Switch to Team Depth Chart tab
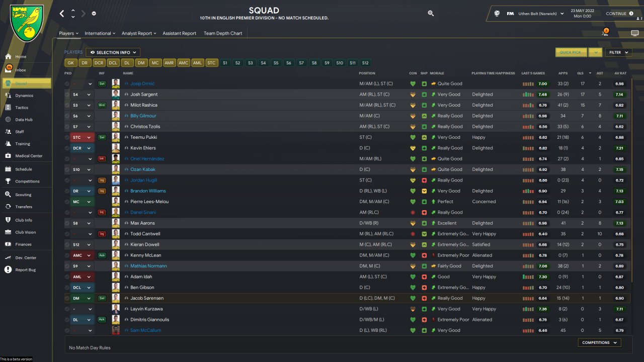644x362 pixels. (x=223, y=33)
